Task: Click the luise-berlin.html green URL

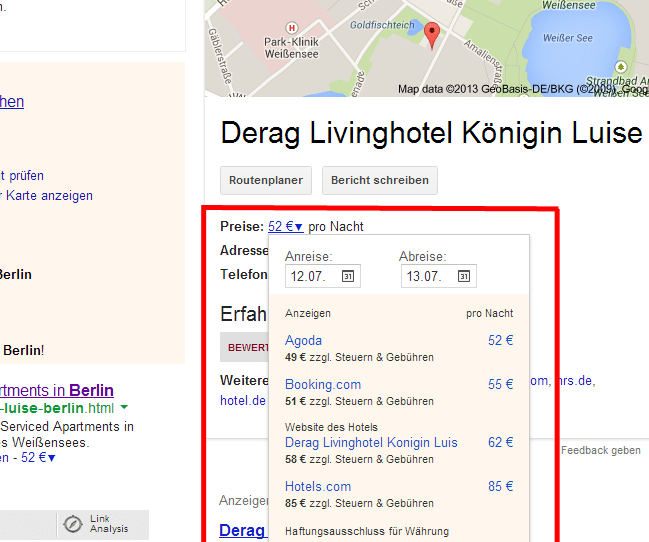Action: [x=57, y=408]
